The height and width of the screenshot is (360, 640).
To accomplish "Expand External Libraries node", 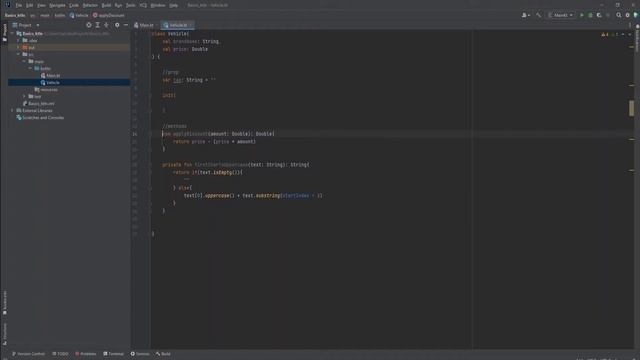I will coord(12,110).
